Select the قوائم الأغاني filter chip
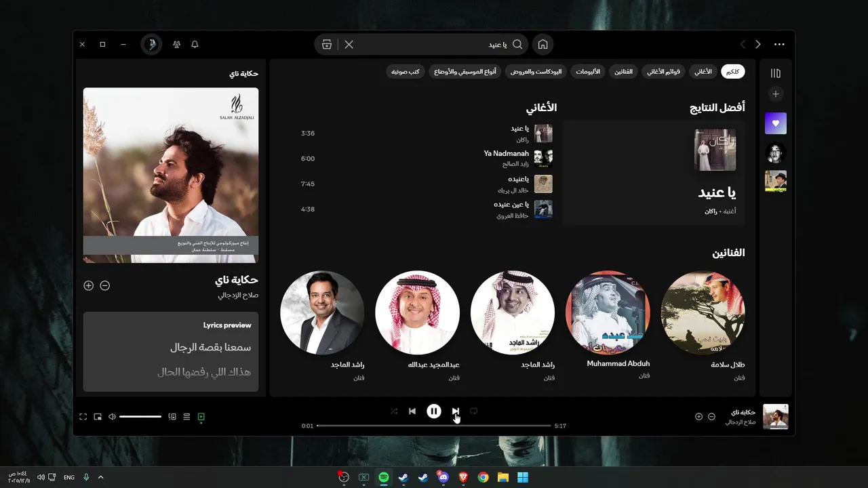The width and height of the screenshot is (868, 488). pos(663,71)
